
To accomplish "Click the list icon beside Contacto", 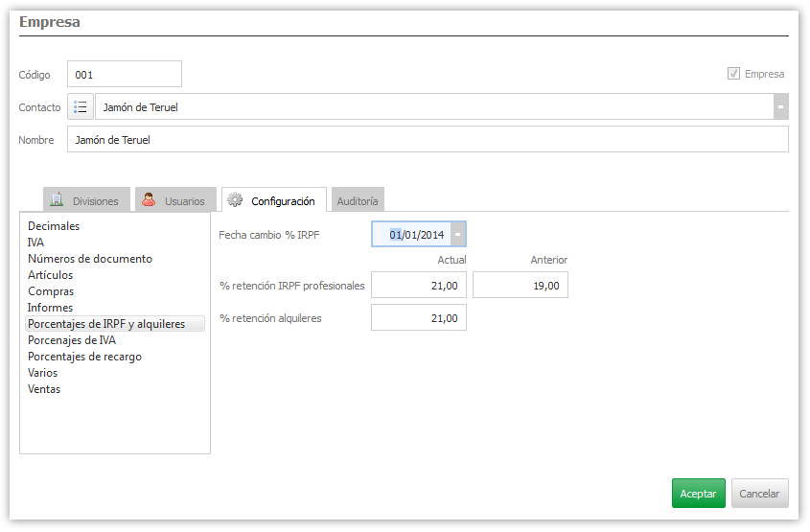I will point(81,107).
